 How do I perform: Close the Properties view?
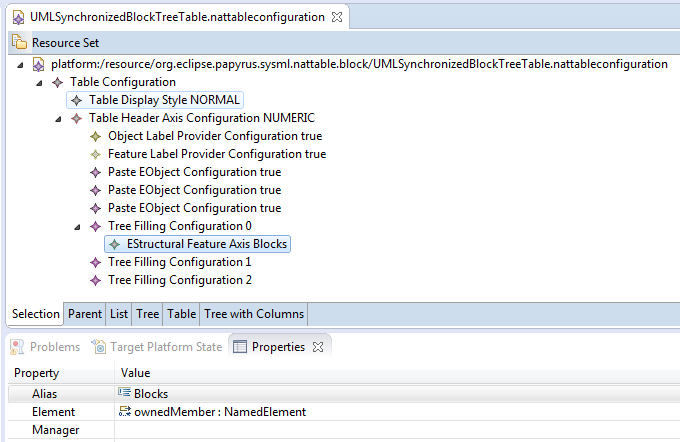click(x=318, y=347)
